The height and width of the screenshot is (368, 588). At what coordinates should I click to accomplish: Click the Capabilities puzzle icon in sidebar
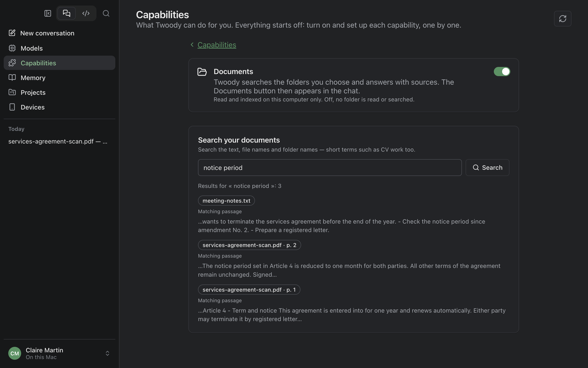pos(12,63)
